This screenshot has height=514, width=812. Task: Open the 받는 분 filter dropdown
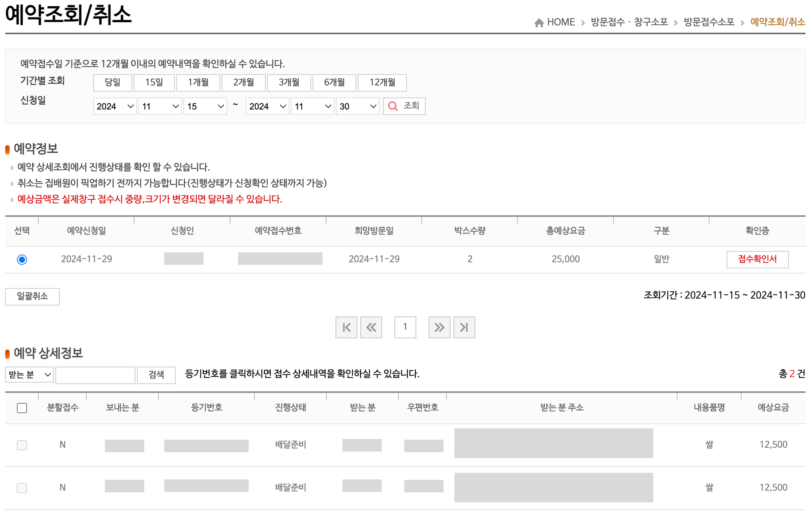29,375
